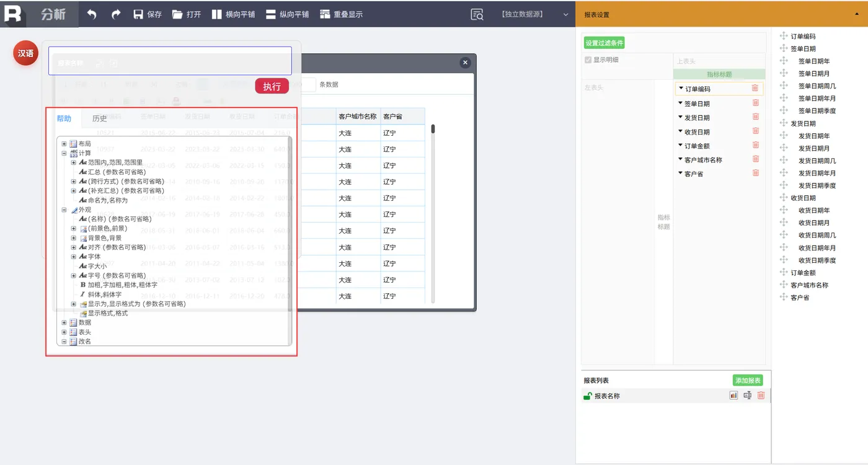The width and height of the screenshot is (868, 465).
Task: Delete the 客户省 indicator field
Action: pyautogui.click(x=755, y=173)
